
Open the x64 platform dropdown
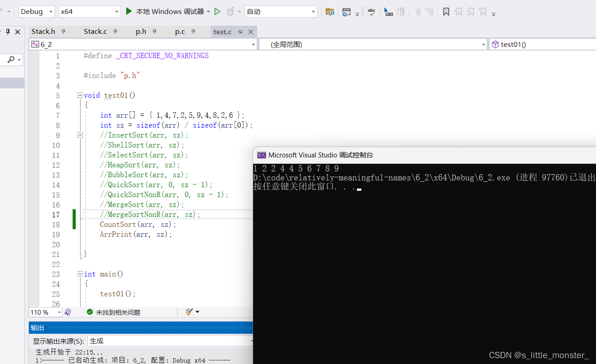pos(89,12)
